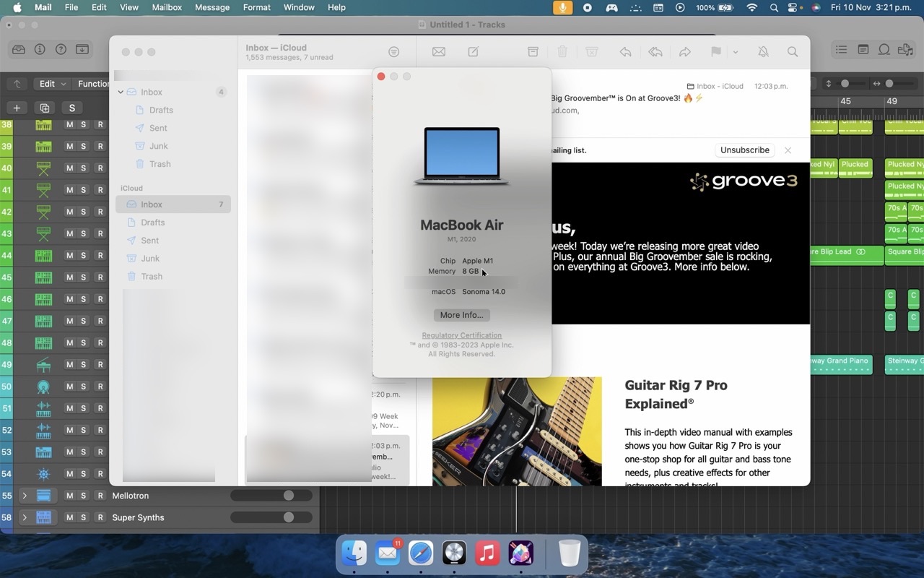This screenshot has width=924, height=578.
Task: Solo track 40 in Logic
Action: pos(84,168)
